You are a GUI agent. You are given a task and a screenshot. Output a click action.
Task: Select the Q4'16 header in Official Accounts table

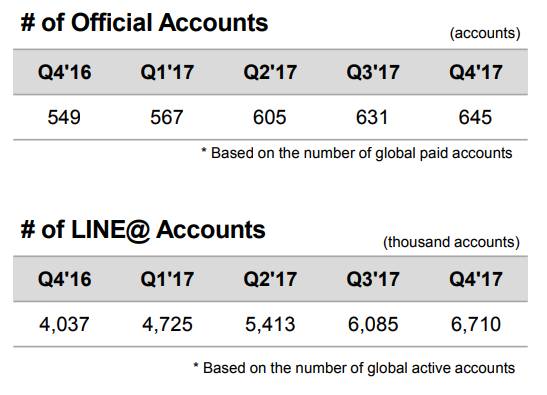pos(65,72)
